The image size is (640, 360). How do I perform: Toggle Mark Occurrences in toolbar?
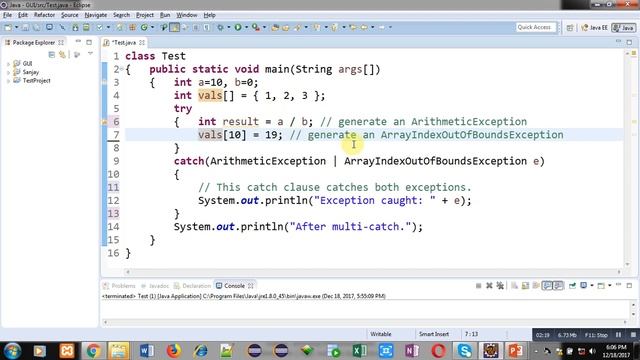(x=175, y=27)
